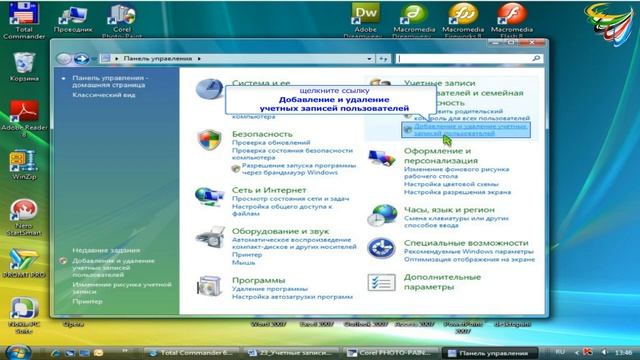Click Изменение рисунка учетной записи in recent tasks
The width and height of the screenshot is (640, 360).
122,288
